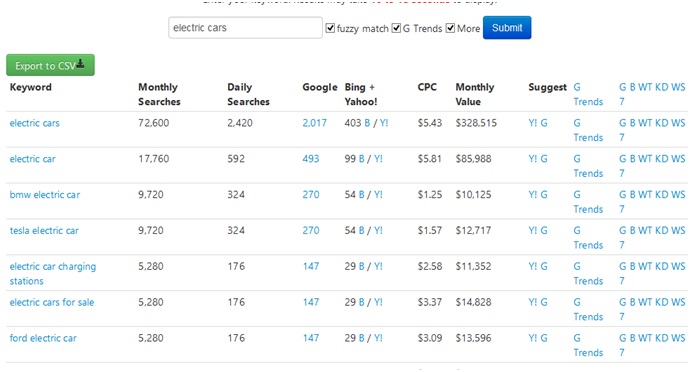The image size is (690, 372).
Task: Click 'WT' link in ford electric car row
Action: coord(645,338)
